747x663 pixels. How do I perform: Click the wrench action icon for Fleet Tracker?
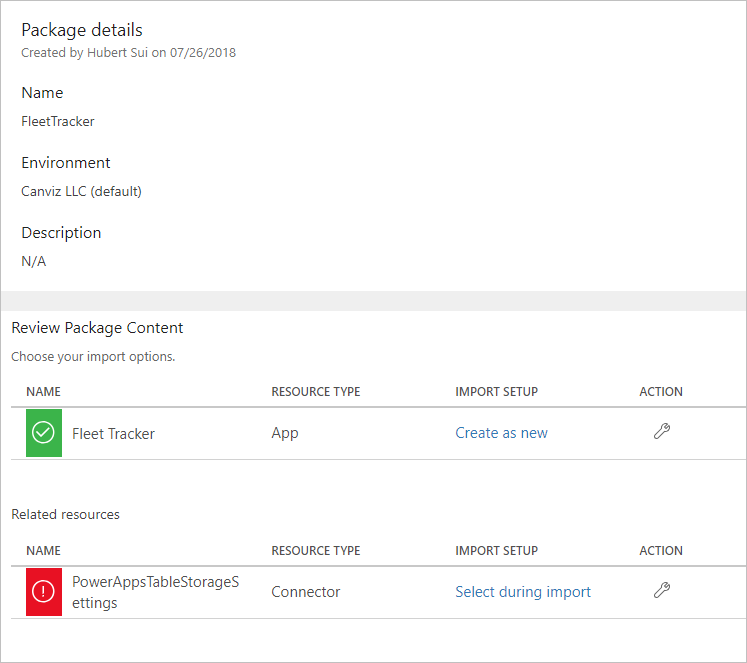point(661,432)
